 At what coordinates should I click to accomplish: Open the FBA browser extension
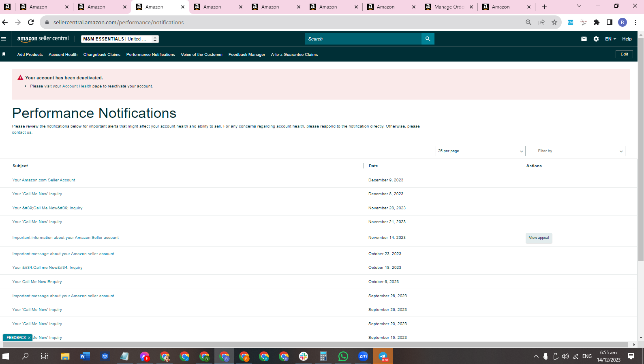coord(571,22)
